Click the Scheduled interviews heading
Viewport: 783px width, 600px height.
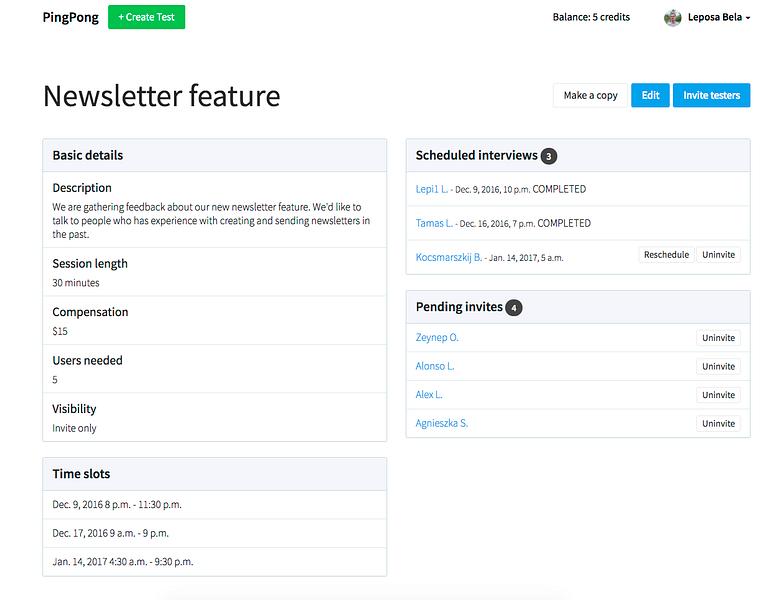coord(476,155)
